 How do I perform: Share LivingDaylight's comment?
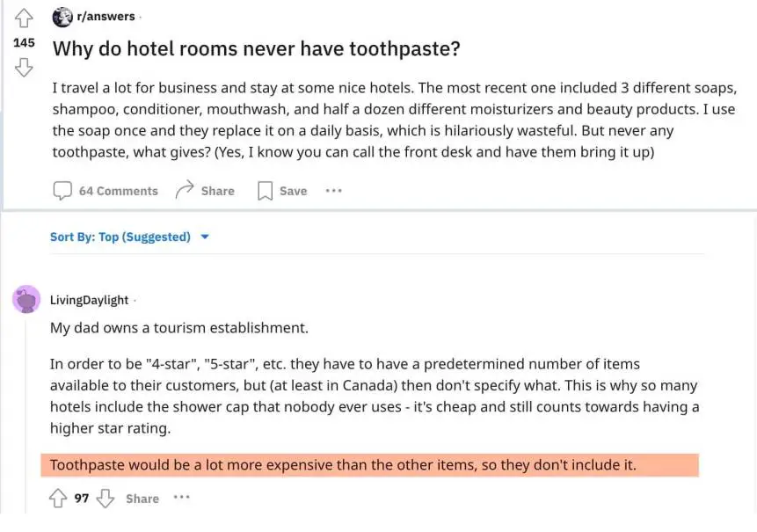[142, 498]
